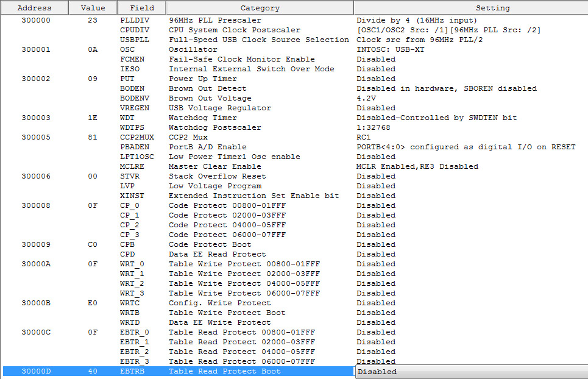
Task: Click "Clock src from 96MHz PLL/2" setting
Action: pyautogui.click(x=420, y=40)
